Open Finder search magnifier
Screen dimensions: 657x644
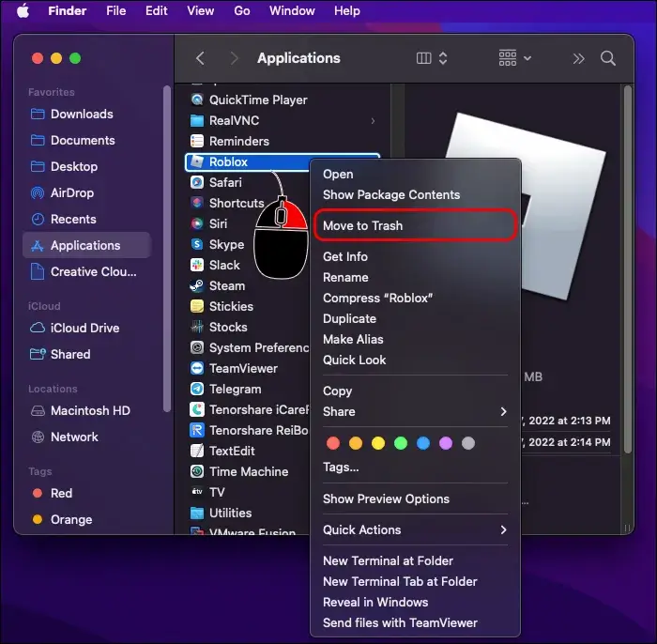pos(608,58)
